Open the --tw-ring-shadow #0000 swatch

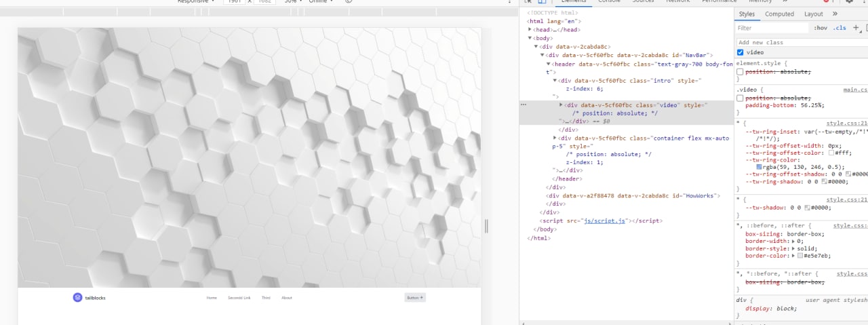[x=824, y=182]
